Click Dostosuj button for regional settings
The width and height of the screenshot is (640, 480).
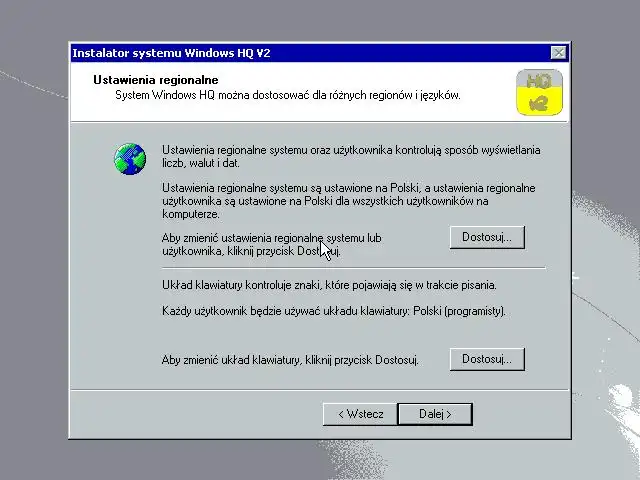click(x=487, y=237)
